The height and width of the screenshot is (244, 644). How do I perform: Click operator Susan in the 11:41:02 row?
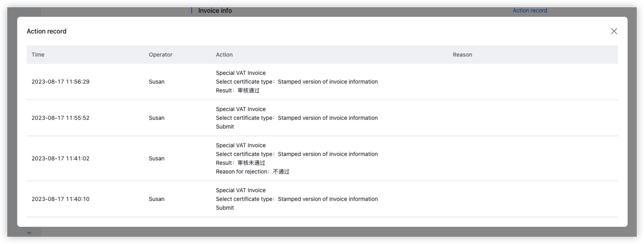(x=157, y=158)
